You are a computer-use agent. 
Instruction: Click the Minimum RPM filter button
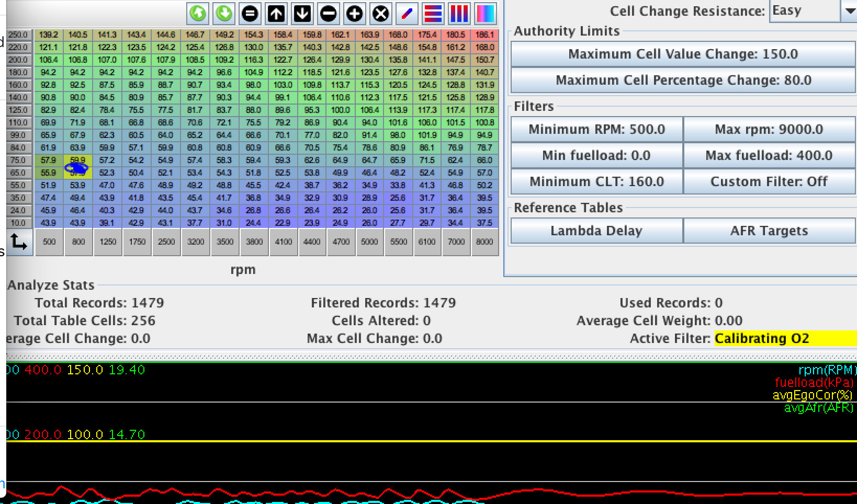point(596,129)
